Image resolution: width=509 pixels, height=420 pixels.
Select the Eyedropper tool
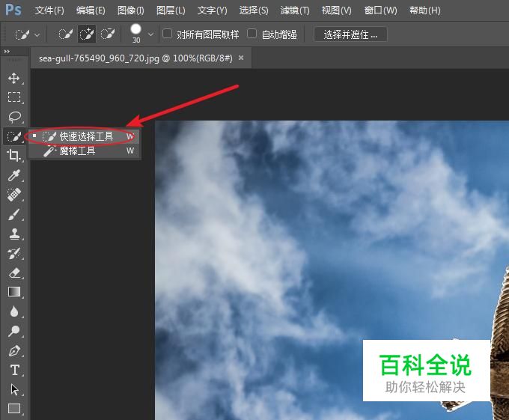[14, 175]
